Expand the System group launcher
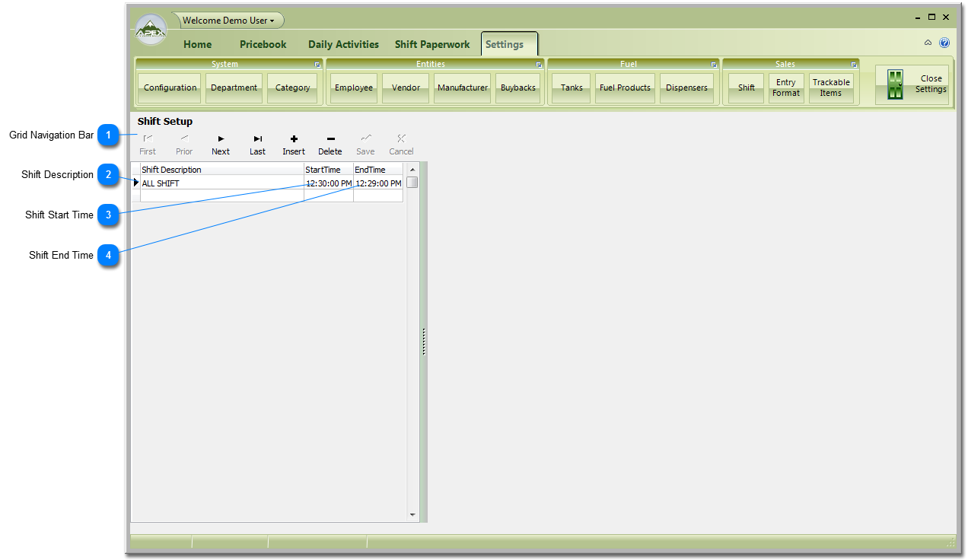 tap(318, 65)
